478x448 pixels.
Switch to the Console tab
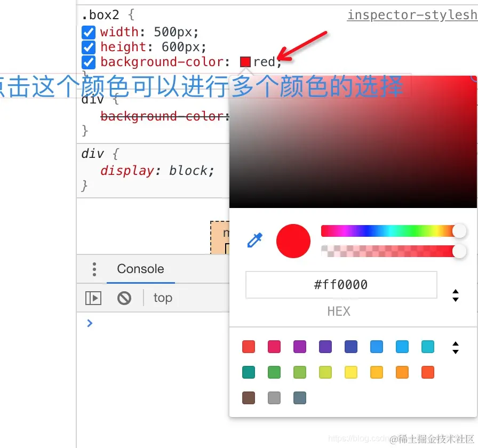(140, 269)
